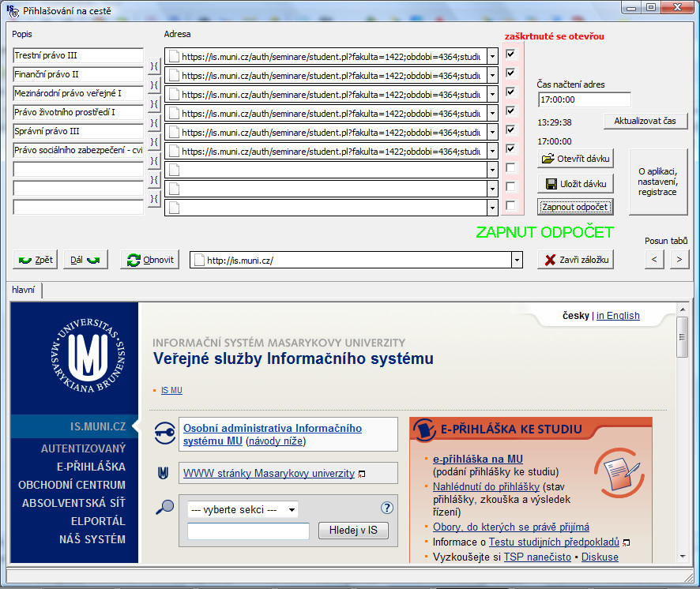Open address dropdown for Správní právo III row
Screen dimensions: 700x589
[x=492, y=133]
